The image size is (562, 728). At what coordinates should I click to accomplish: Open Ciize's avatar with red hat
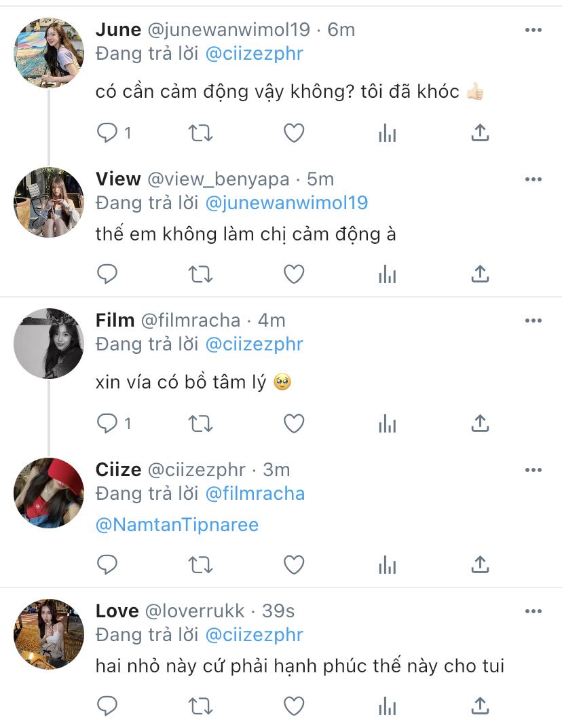(49, 492)
